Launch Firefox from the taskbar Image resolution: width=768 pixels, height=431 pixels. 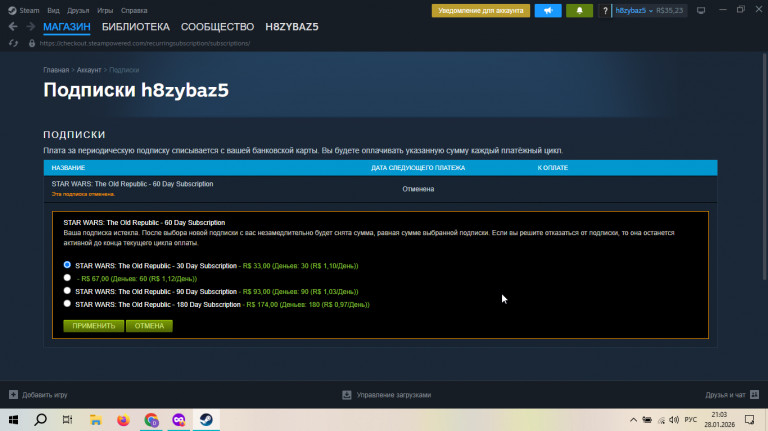pyautogui.click(x=123, y=420)
